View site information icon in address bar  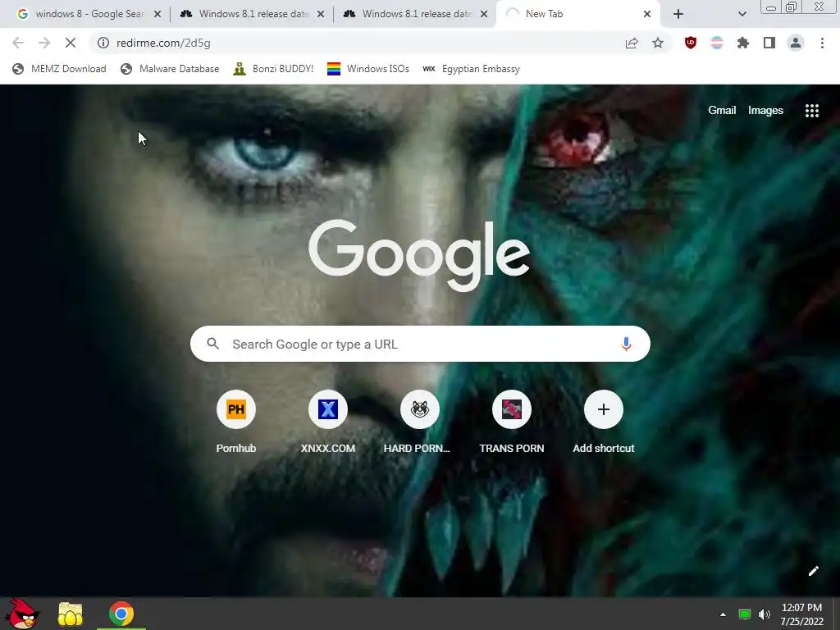pyautogui.click(x=103, y=43)
